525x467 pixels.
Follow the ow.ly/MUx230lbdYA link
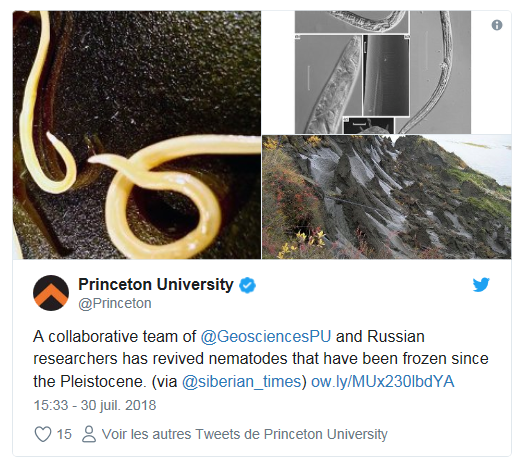click(x=383, y=382)
